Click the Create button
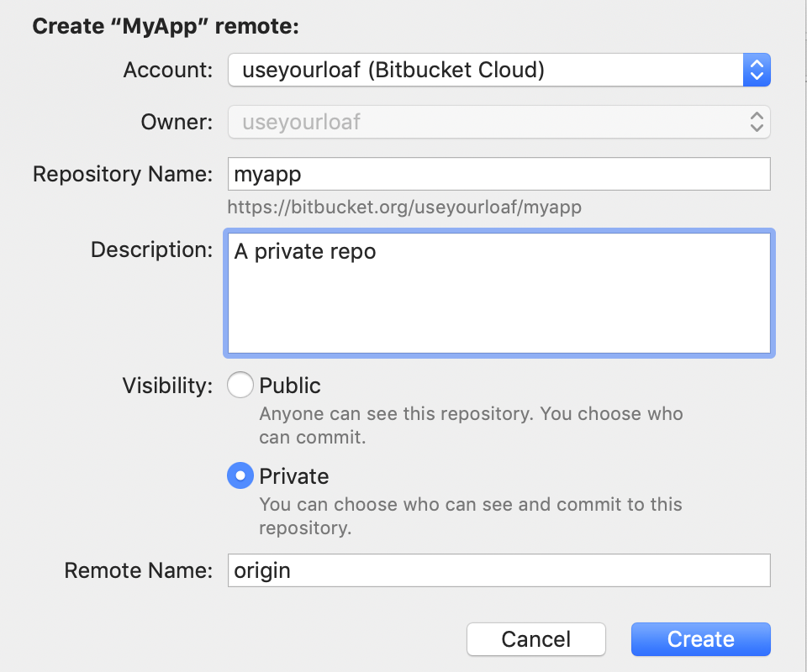 click(x=700, y=639)
